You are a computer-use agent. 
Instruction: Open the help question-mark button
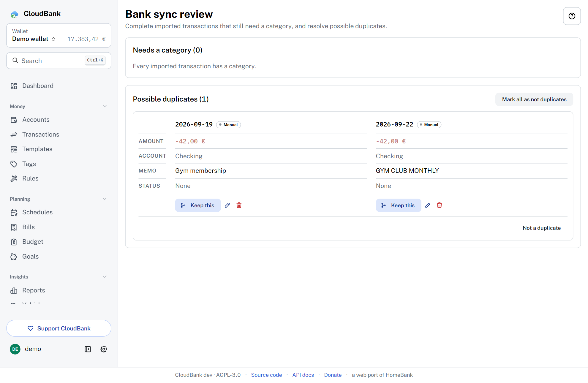(x=572, y=16)
